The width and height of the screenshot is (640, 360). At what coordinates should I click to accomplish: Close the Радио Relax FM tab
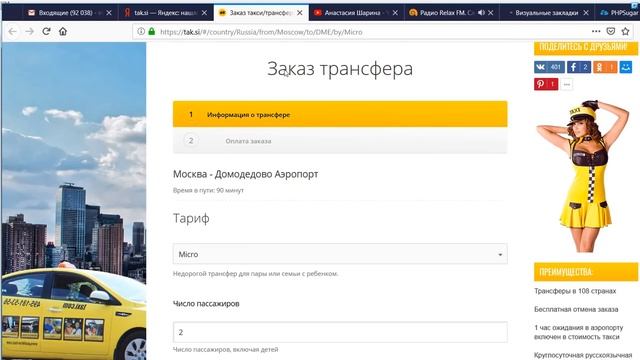pyautogui.click(x=491, y=13)
